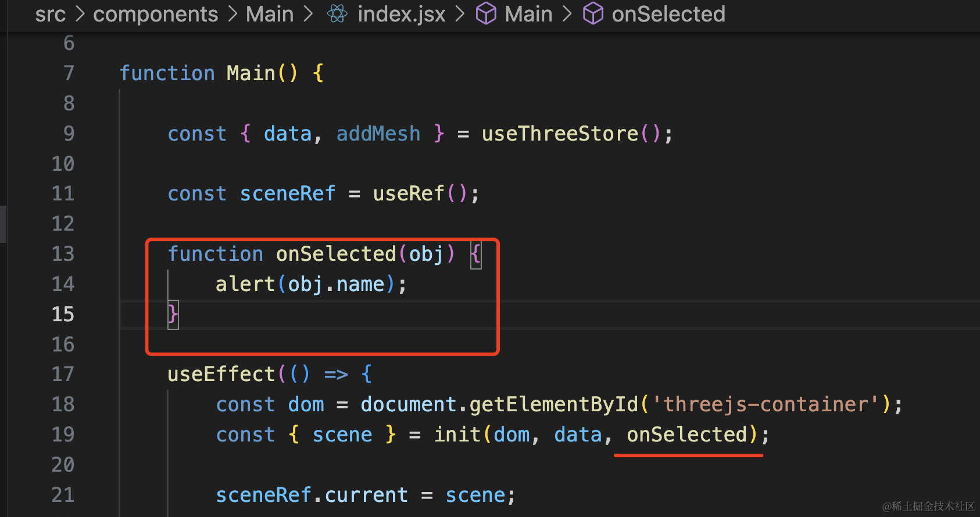Click 'onSelected' argument on line 19

point(687,435)
